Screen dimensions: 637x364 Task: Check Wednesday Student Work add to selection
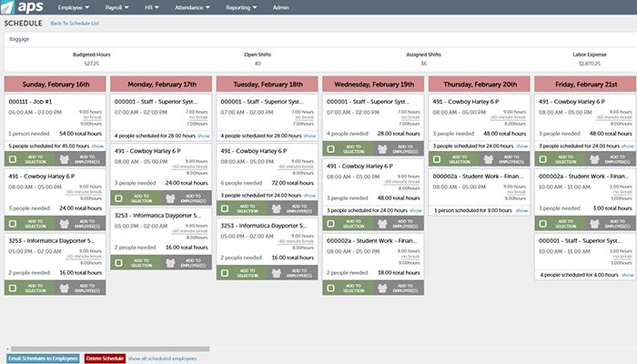tap(331, 288)
